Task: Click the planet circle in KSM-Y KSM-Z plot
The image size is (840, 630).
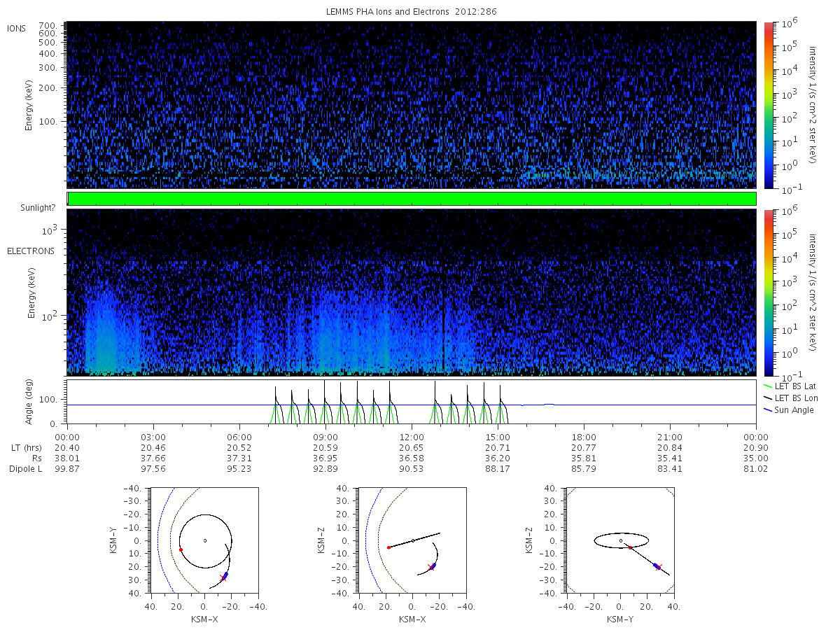Action: pos(620,540)
